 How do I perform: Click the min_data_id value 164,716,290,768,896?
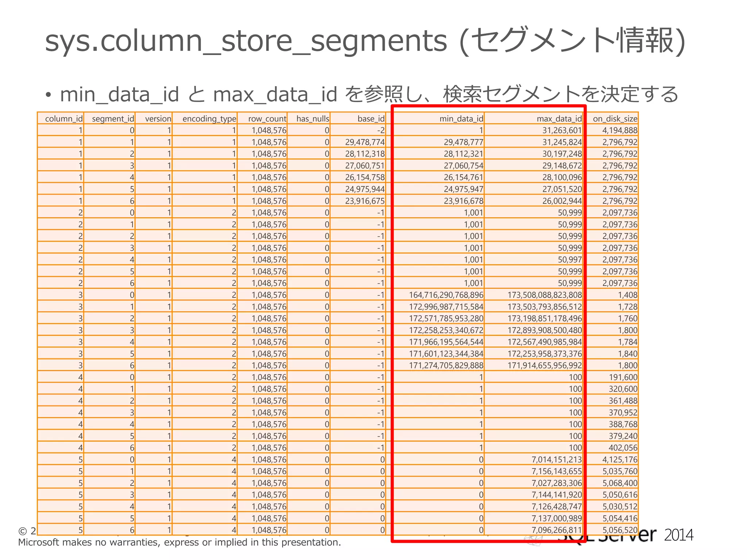point(446,295)
